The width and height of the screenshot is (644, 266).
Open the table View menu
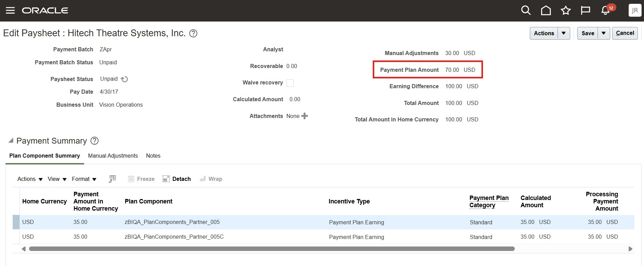[x=57, y=179]
